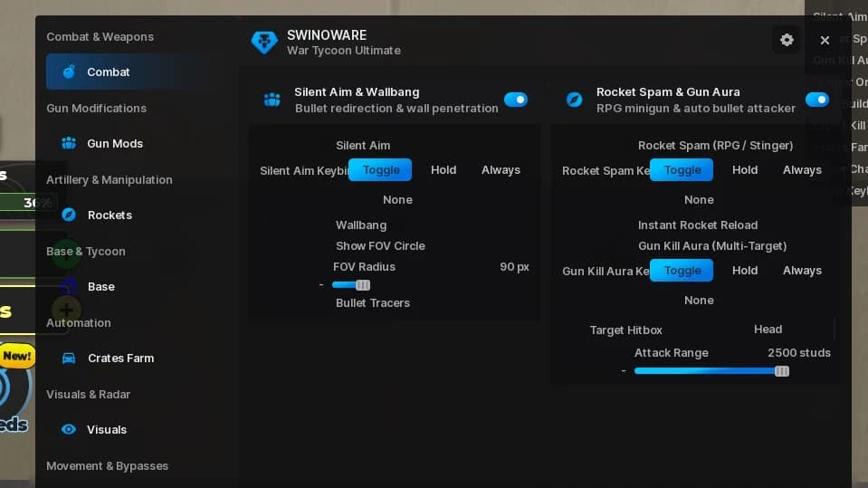The image size is (868, 488).
Task: Set Silent Aim keybind mode to Hold
Action: point(444,170)
